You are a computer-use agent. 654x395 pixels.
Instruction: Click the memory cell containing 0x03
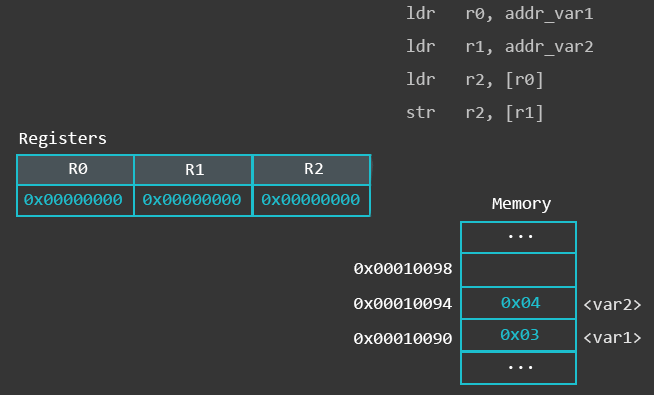(518, 335)
